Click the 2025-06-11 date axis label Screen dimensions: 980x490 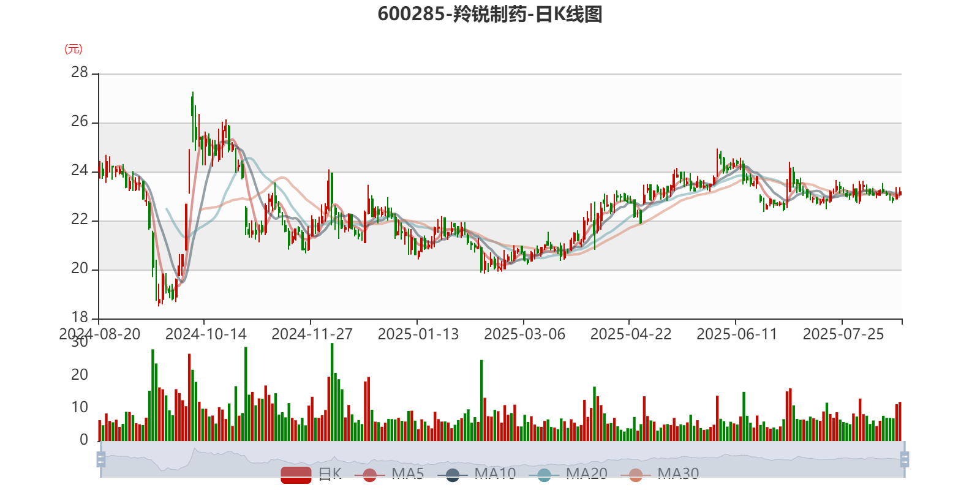[x=737, y=334]
